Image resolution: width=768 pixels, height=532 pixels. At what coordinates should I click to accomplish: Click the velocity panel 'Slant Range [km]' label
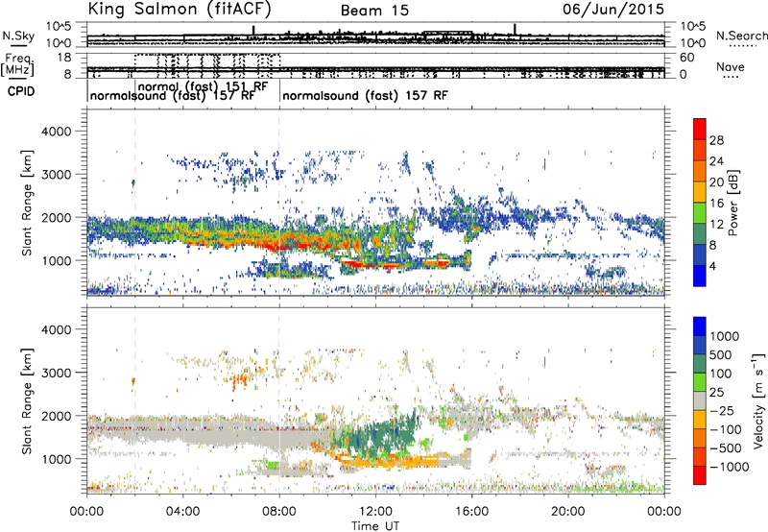tap(27, 400)
